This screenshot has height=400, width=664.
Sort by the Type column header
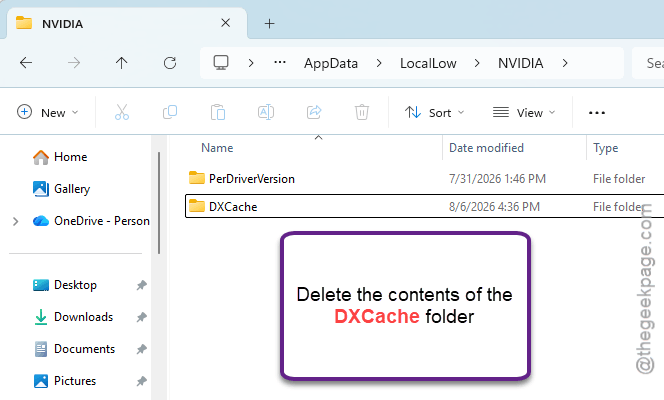606,148
